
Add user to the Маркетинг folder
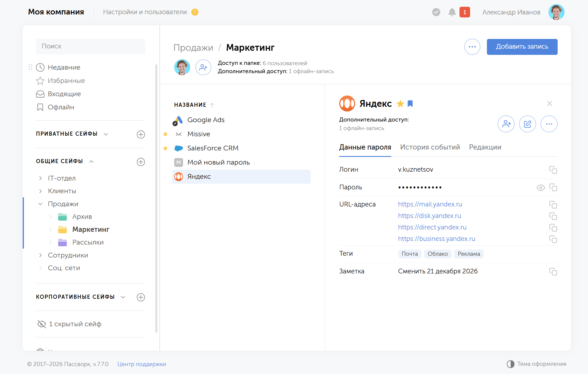coord(203,67)
